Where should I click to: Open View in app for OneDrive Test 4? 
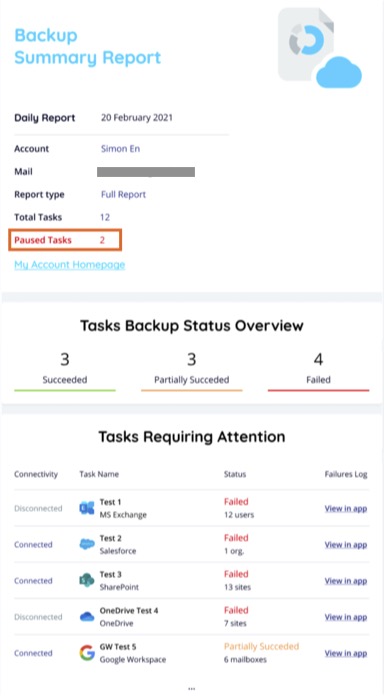tap(346, 617)
